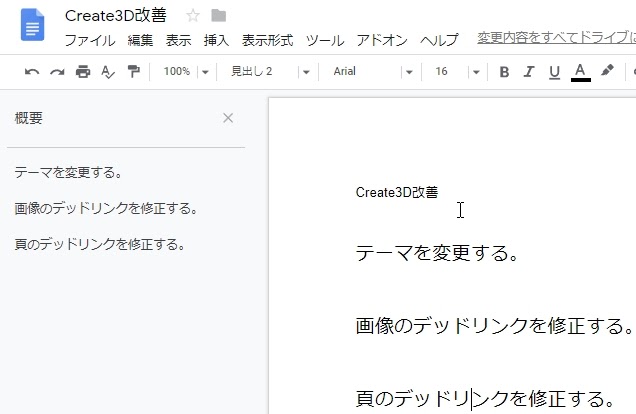Viewport: 636px width, 414px height.
Task: Toggle underline formatting
Action: pyautogui.click(x=555, y=72)
